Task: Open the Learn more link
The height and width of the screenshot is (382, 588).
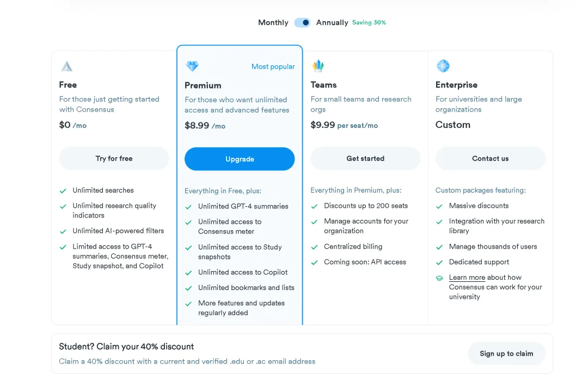Action: tap(467, 278)
